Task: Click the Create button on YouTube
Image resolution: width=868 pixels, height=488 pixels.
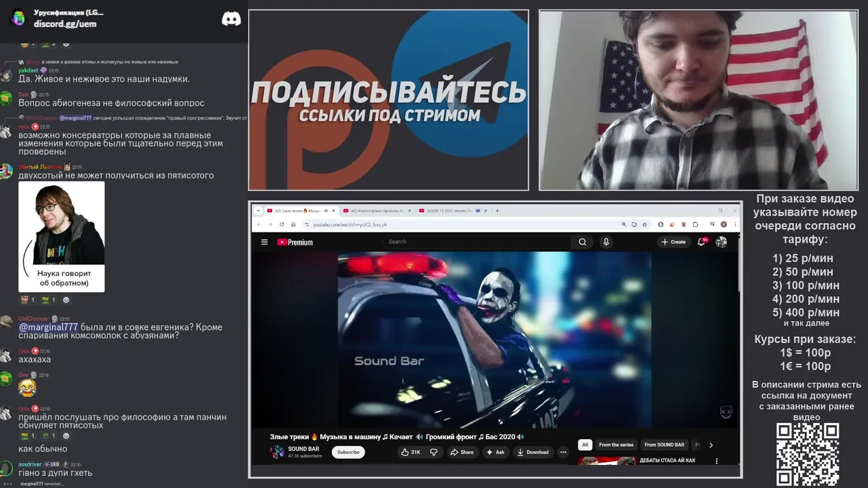Action: [673, 242]
